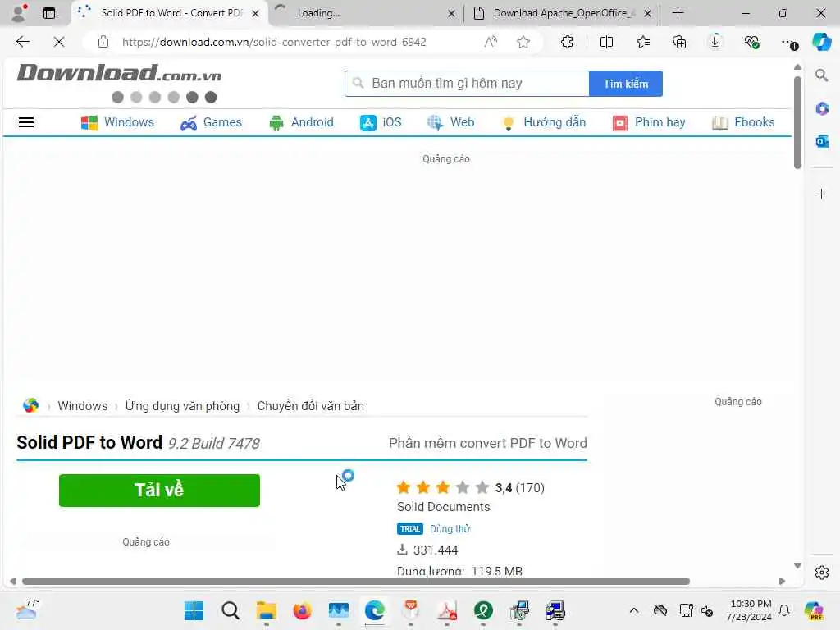Open Edge Settings and more menu
The height and width of the screenshot is (630, 840).
[788, 43]
